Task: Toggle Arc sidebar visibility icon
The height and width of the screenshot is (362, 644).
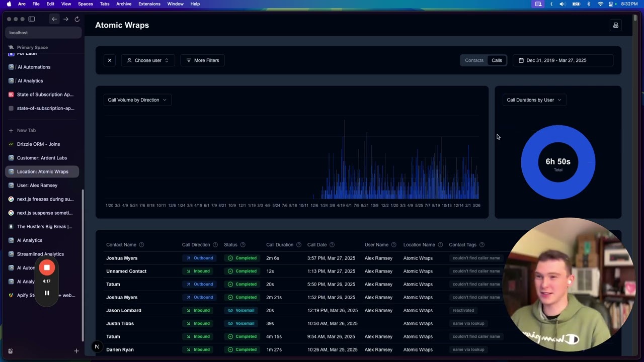Action: pyautogui.click(x=32, y=19)
